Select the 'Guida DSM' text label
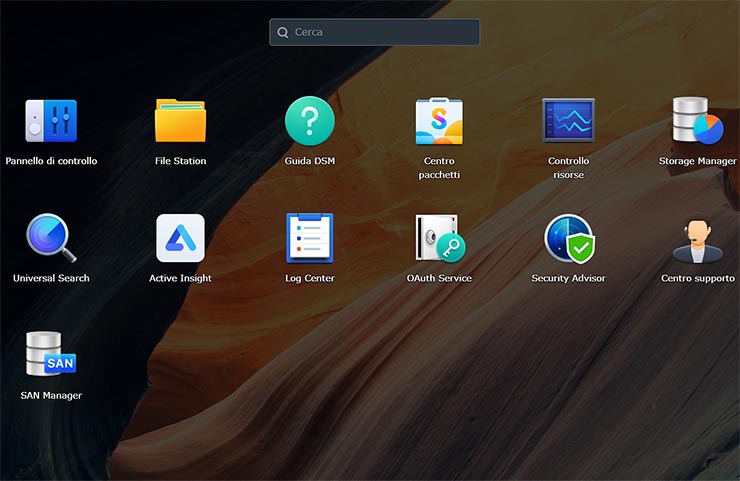The width and height of the screenshot is (740, 481). 310,161
